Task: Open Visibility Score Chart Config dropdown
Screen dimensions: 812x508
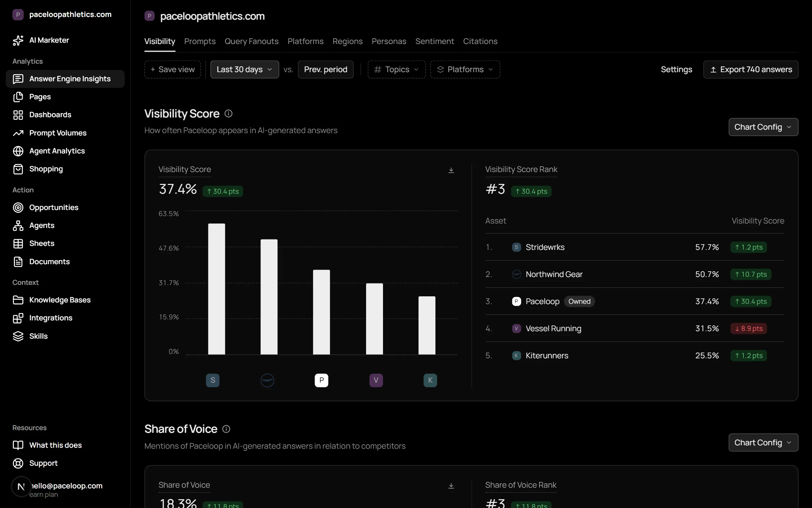Action: (x=763, y=127)
